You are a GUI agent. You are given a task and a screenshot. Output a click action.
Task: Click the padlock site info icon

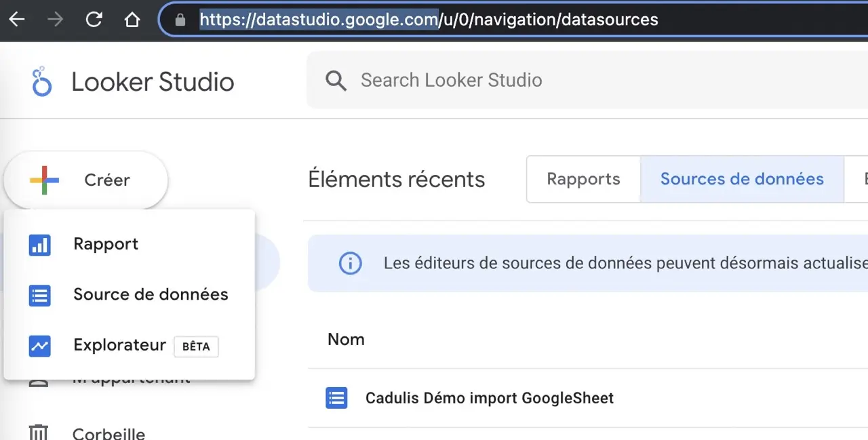[x=180, y=20]
